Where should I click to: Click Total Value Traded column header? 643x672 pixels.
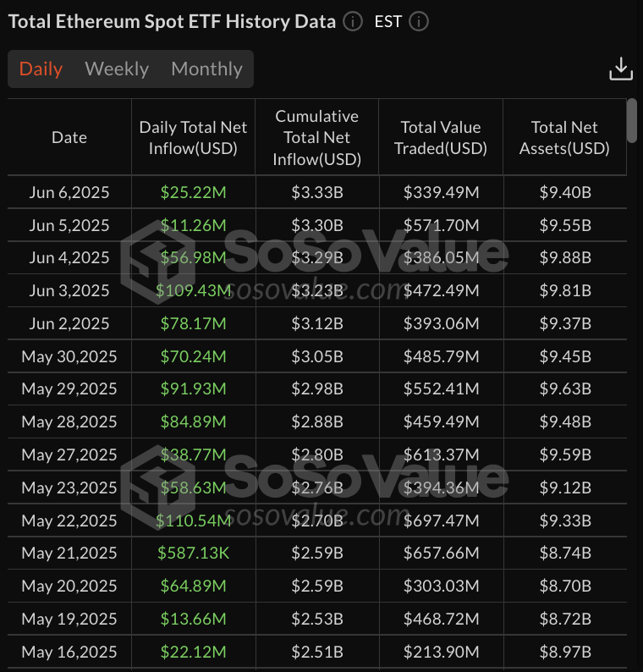pyautogui.click(x=441, y=138)
